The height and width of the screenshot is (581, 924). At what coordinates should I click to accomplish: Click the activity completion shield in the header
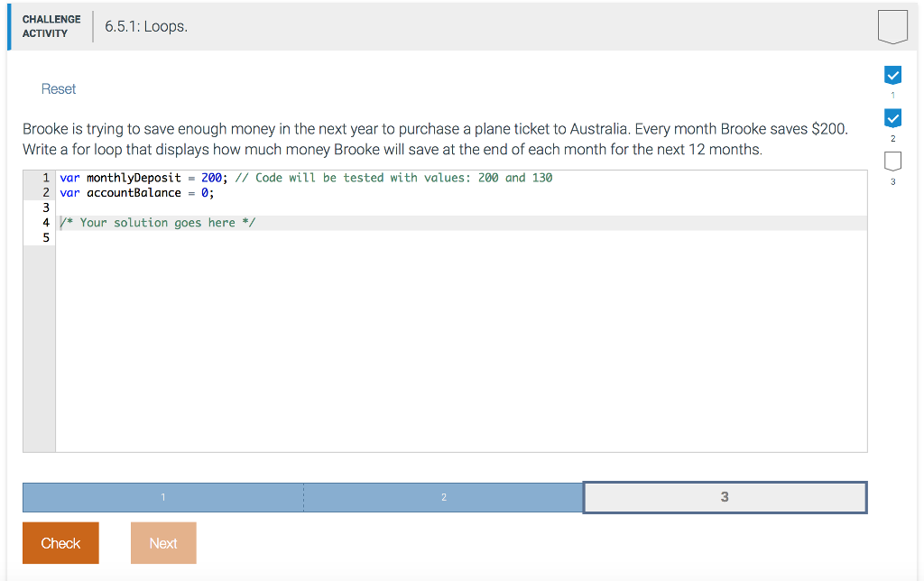(x=892, y=26)
